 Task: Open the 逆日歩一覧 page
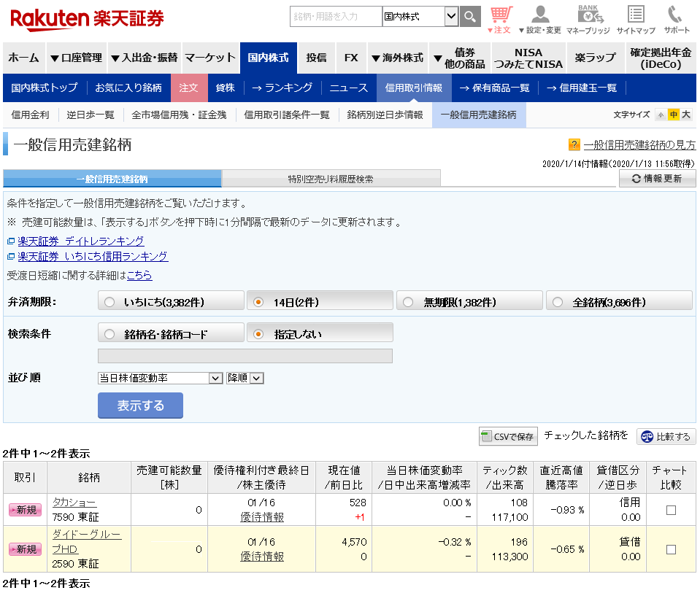[x=91, y=115]
